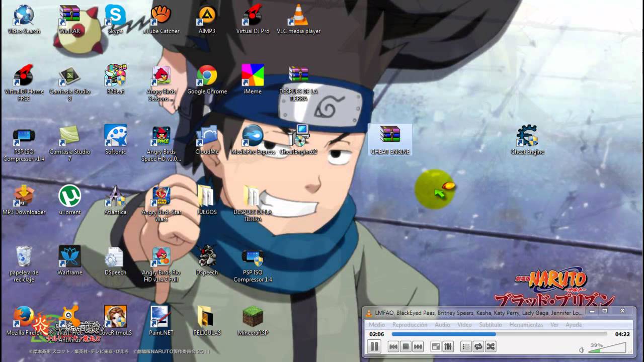Select the Angry Birds Rio HD icon
This screenshot has width=644, height=362.
[161, 264]
